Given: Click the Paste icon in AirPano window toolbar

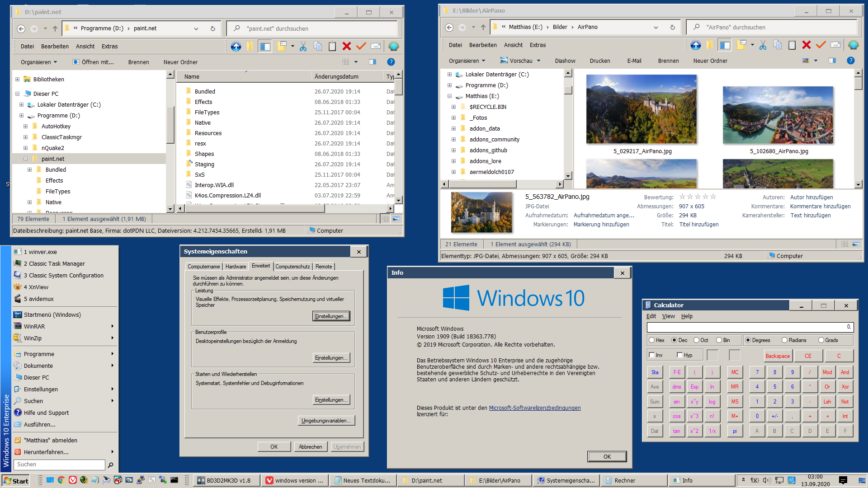Looking at the screenshot, I should [x=792, y=45].
